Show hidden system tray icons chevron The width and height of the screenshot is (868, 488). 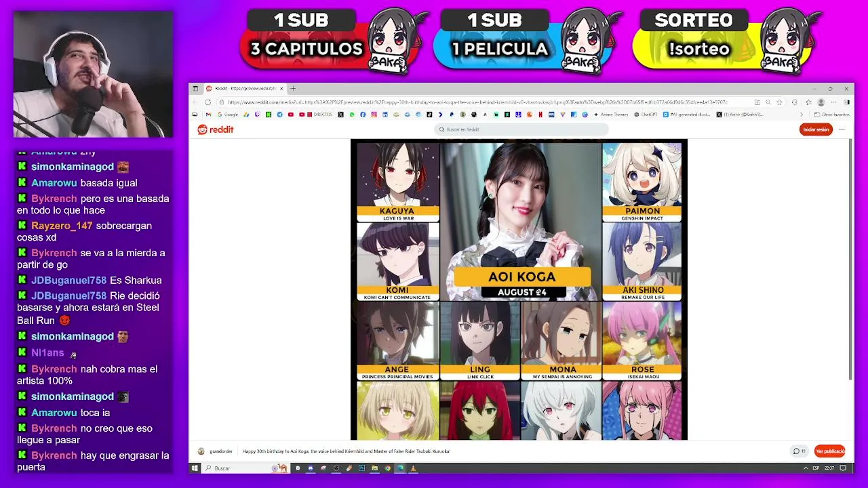tap(805, 468)
